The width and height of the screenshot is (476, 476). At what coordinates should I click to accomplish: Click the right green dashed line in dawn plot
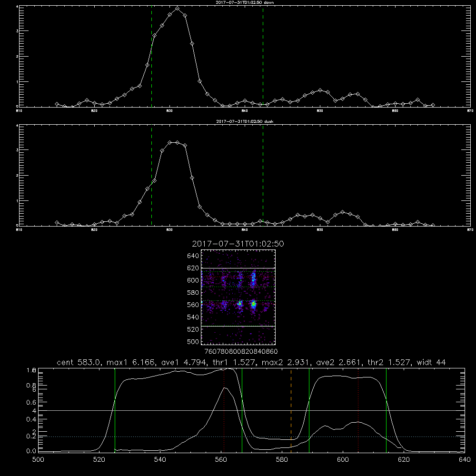263,57
